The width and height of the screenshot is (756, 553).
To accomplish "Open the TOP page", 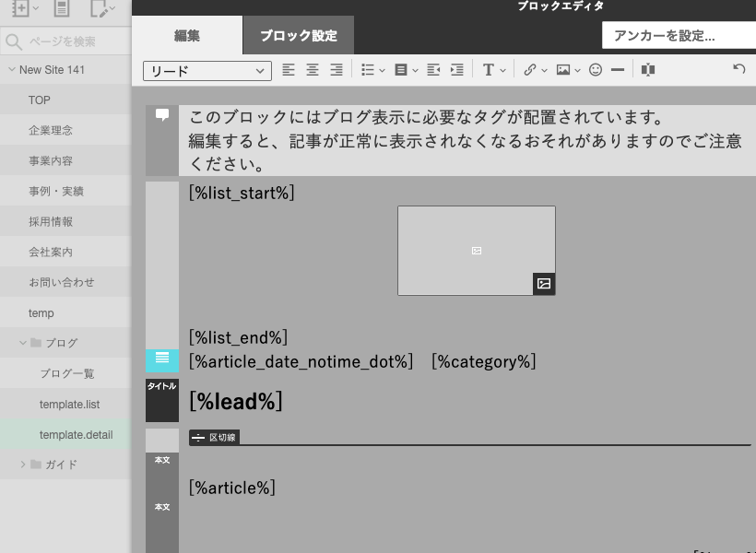I will [x=65, y=100].
